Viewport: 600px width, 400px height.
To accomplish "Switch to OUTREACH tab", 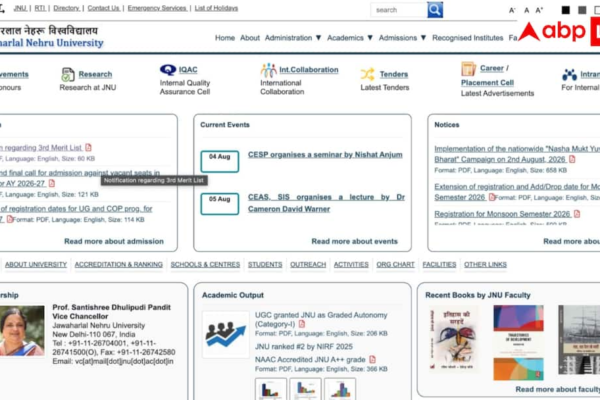I will point(308,264).
